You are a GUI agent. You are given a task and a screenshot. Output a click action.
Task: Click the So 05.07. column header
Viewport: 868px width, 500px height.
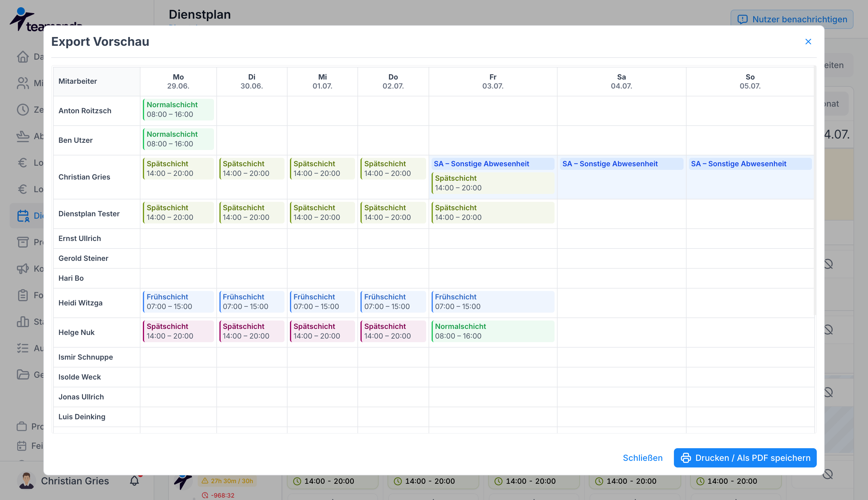tap(750, 81)
